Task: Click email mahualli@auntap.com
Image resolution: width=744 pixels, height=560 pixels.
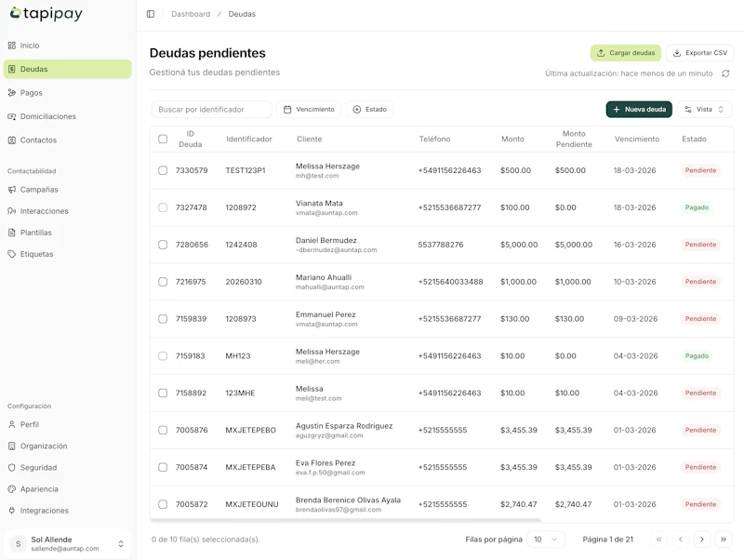Action: tap(330, 287)
